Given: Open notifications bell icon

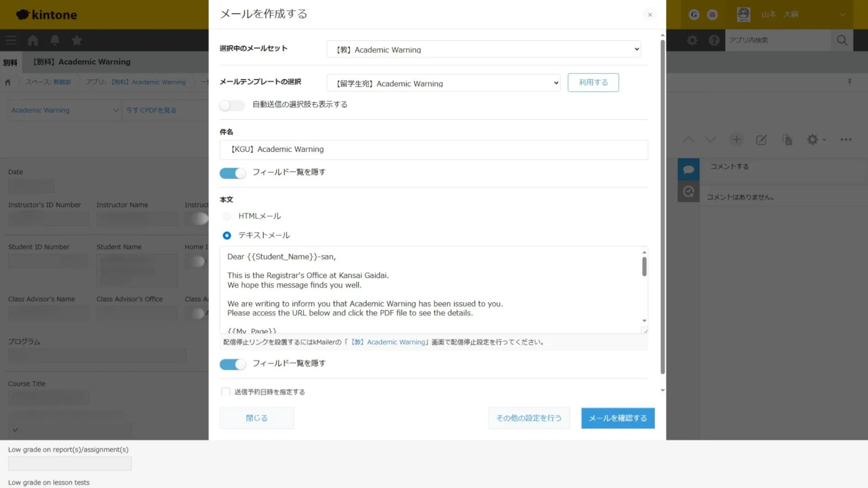Looking at the screenshot, I should (55, 41).
